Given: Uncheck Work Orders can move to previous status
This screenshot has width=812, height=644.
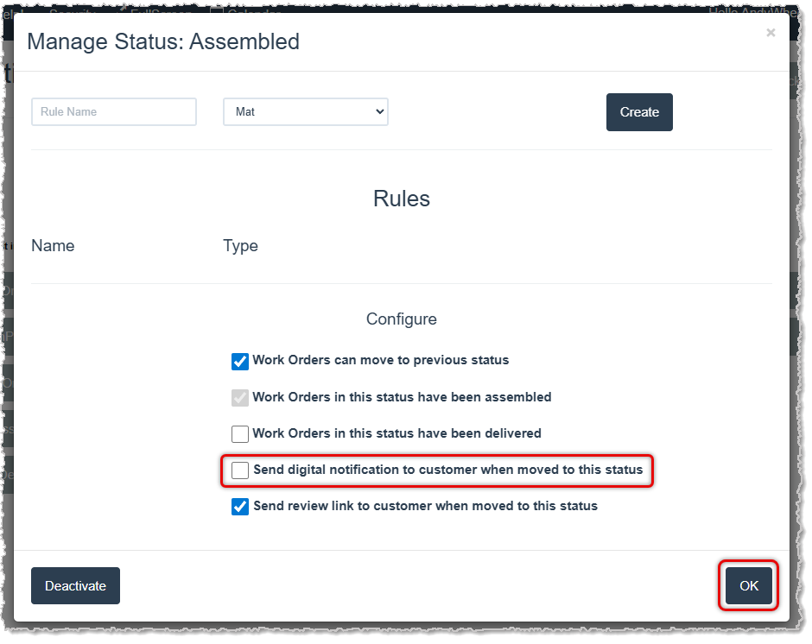Looking at the screenshot, I should (x=239, y=361).
